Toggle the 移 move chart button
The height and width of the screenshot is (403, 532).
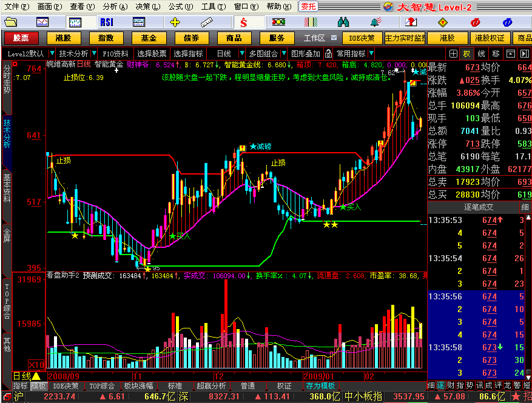(x=496, y=53)
